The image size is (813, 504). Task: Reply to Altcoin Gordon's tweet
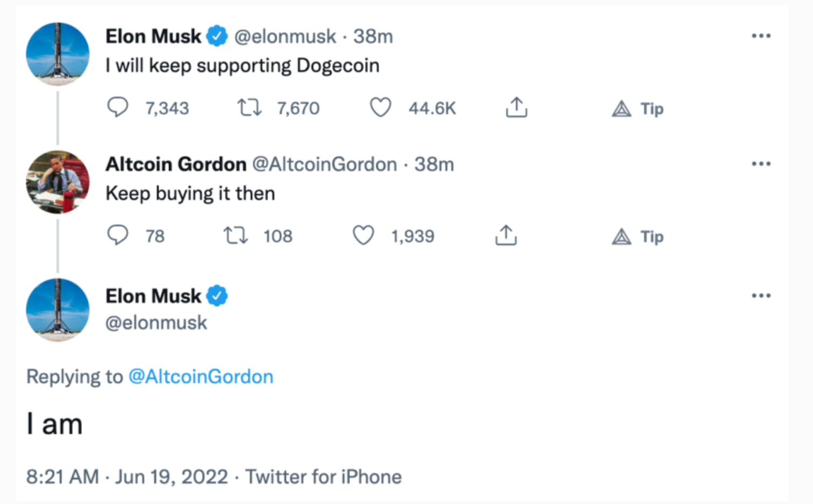point(117,235)
